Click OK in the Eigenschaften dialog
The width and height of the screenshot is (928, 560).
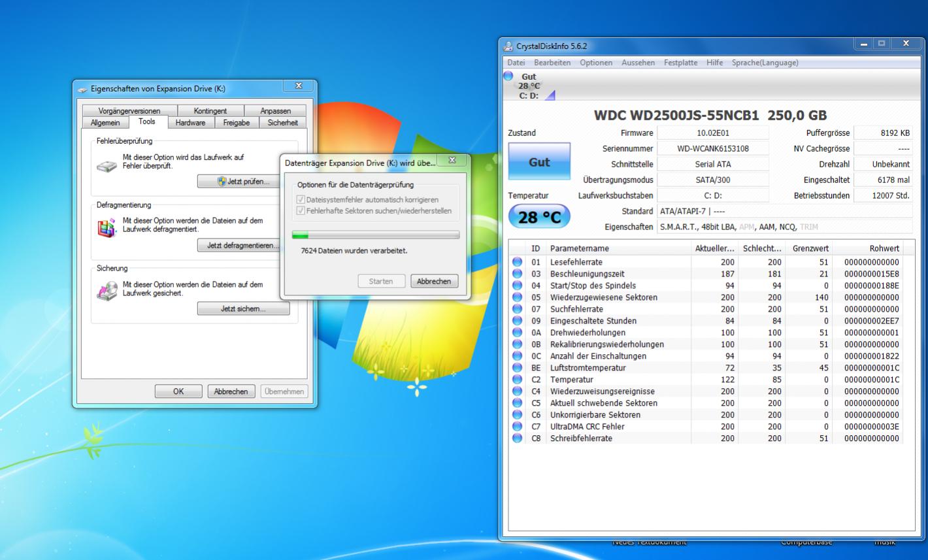pos(178,391)
